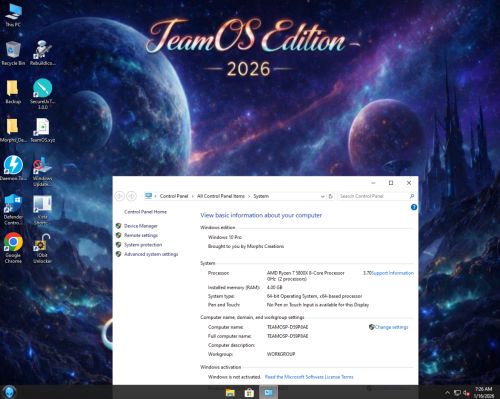Open the This PC desktop icon
The width and height of the screenshot is (500, 399).
coord(13,15)
